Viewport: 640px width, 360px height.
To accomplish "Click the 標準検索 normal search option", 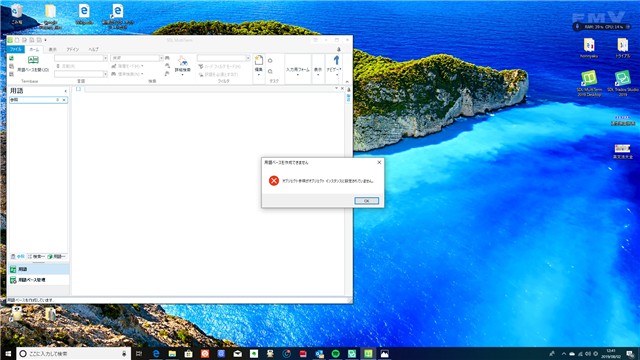I will click(x=128, y=74).
